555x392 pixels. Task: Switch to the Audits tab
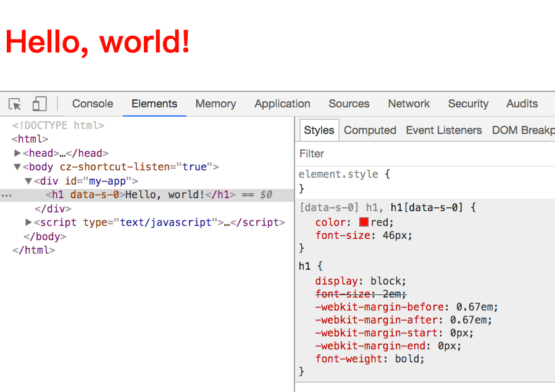pos(522,104)
